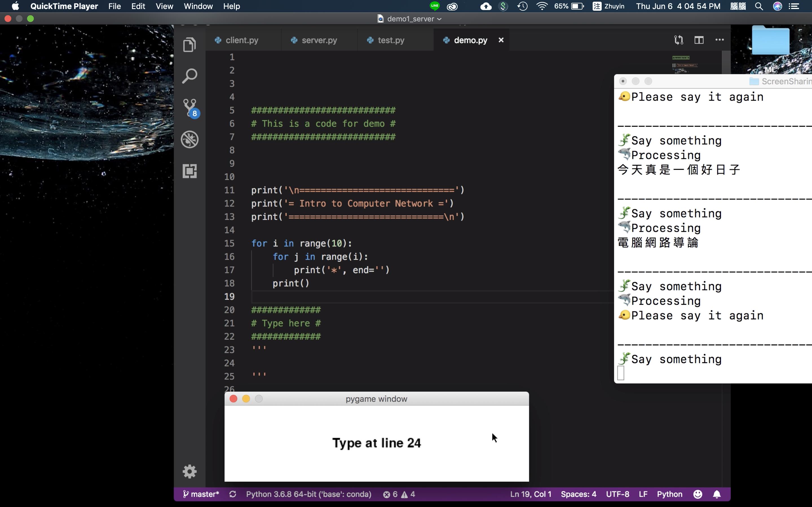The width and height of the screenshot is (812, 507).
Task: Split the editor to the right
Action: pyautogui.click(x=699, y=40)
